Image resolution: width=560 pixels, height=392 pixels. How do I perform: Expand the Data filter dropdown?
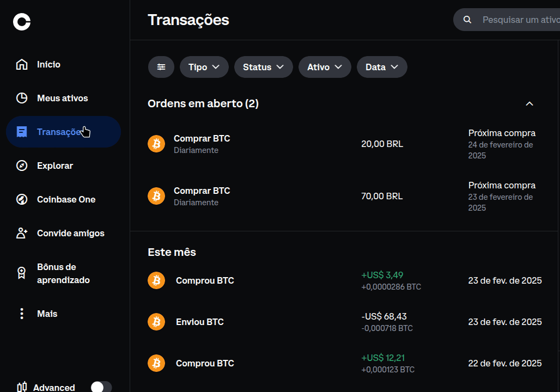pos(381,66)
